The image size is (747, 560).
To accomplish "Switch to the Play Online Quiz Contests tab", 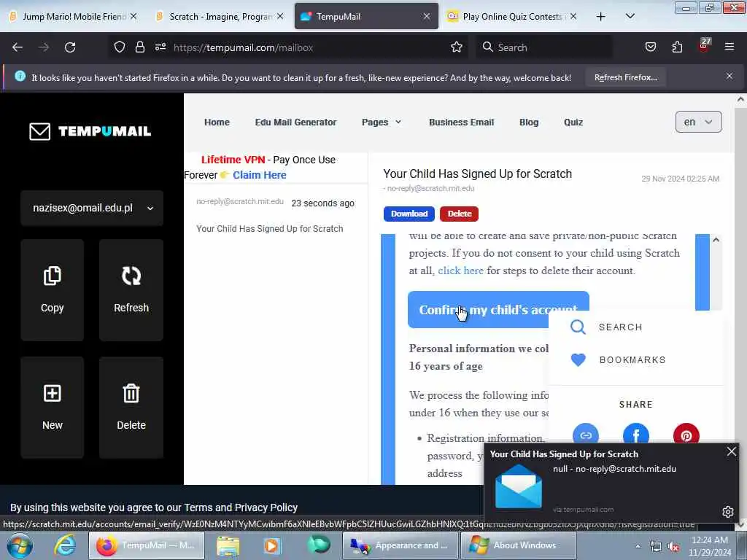I will (511, 16).
